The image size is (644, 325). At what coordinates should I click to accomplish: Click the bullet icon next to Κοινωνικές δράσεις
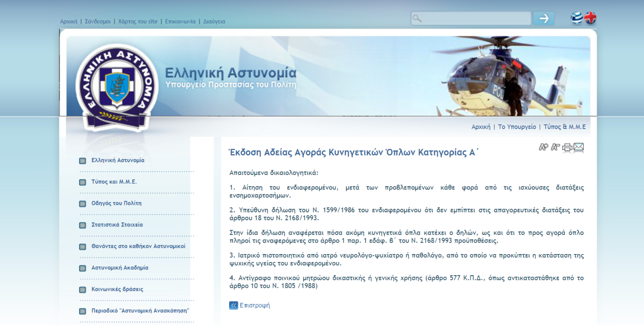click(82, 290)
